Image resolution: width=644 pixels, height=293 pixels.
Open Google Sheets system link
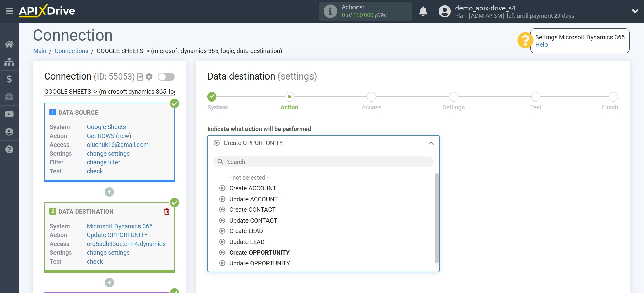tap(106, 127)
